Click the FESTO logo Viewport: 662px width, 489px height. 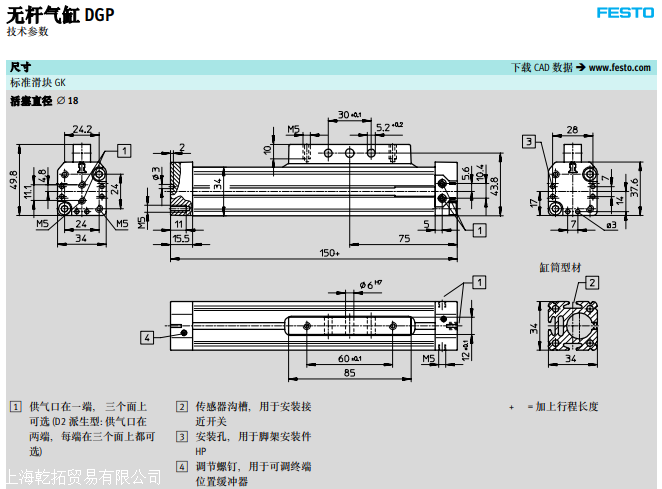tap(624, 13)
